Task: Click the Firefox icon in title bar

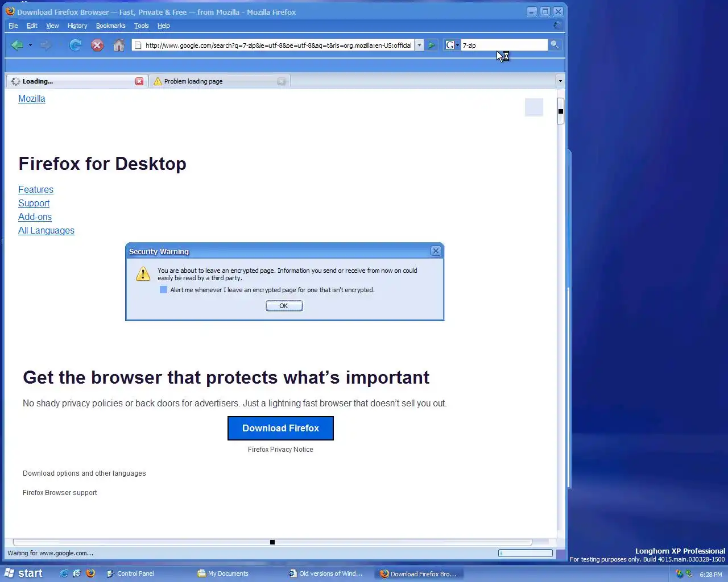Action: click(x=10, y=11)
